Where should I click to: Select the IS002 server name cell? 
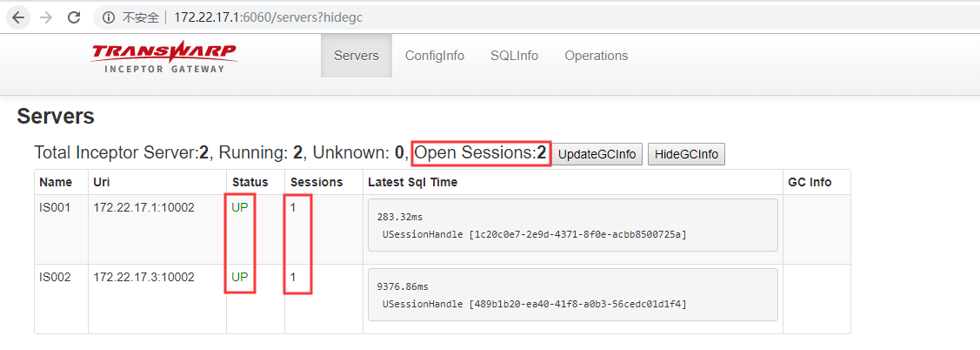(56, 278)
